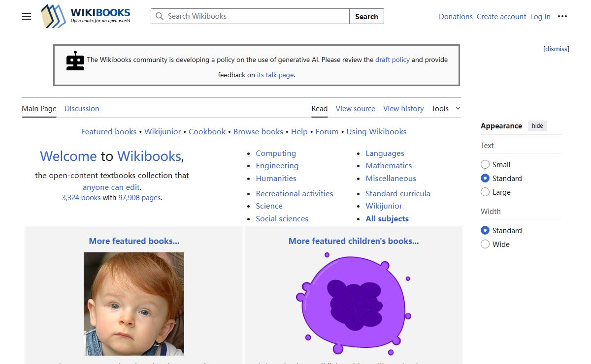
Task: Open the draft policy link
Action: click(x=393, y=60)
